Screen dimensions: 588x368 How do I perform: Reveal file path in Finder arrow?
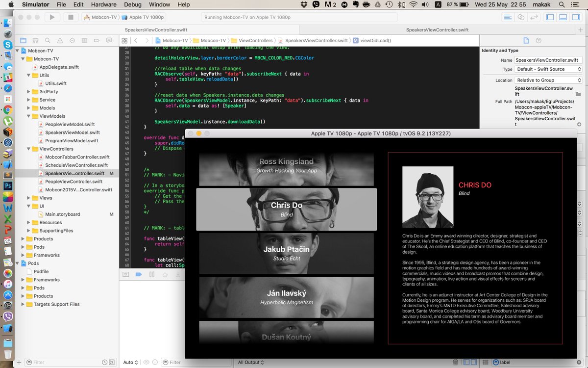click(579, 124)
